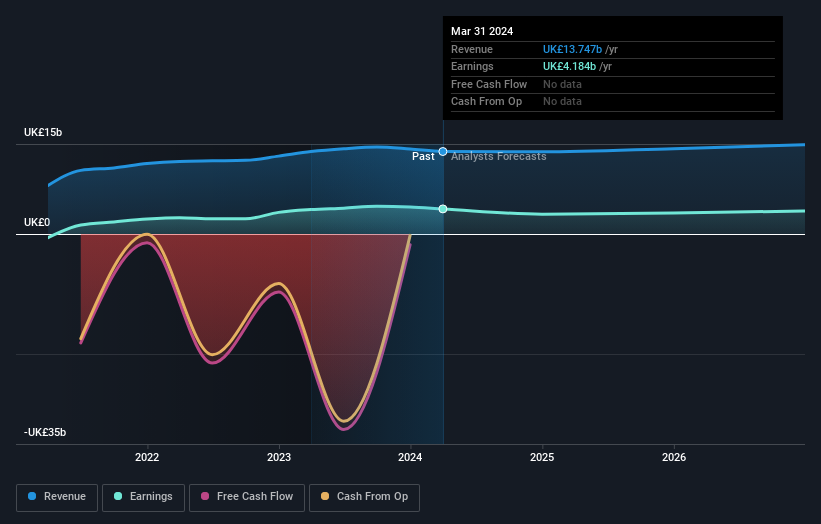Click the tooltip Free Cash Flow row label

click(x=489, y=84)
